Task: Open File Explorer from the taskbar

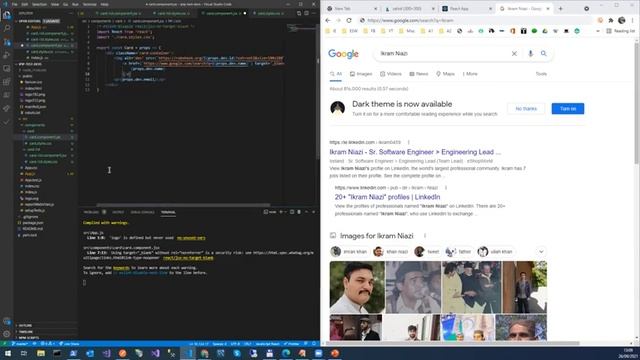Action: click(40, 353)
